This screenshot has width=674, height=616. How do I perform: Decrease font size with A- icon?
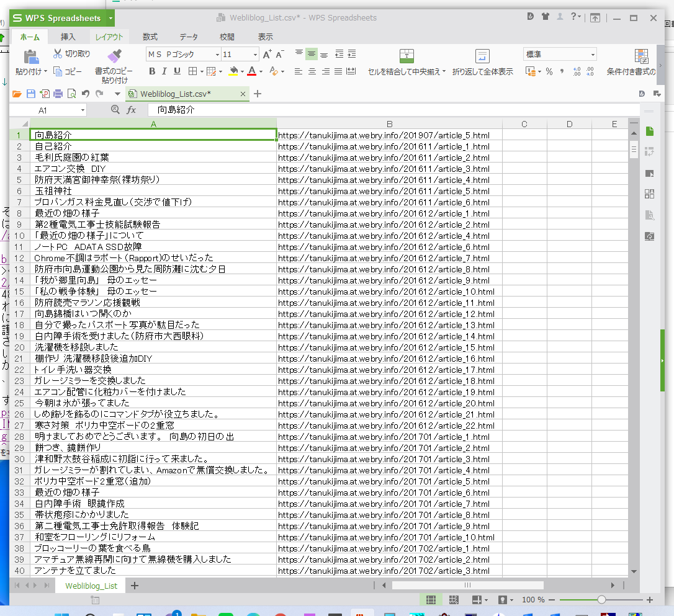coord(280,54)
